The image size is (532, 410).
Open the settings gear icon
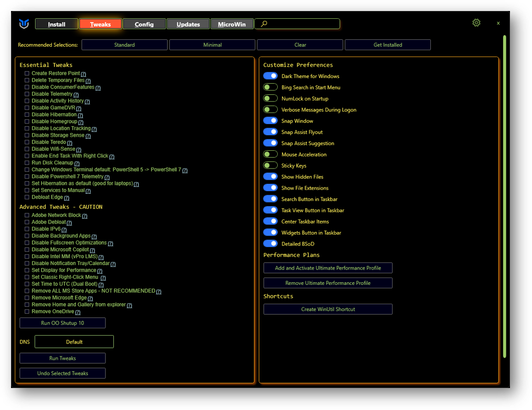[x=476, y=23]
